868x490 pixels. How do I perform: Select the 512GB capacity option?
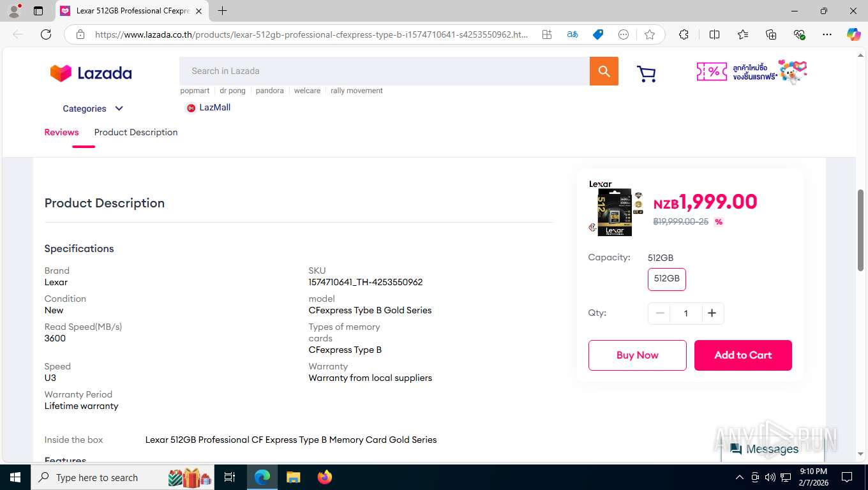667,279
